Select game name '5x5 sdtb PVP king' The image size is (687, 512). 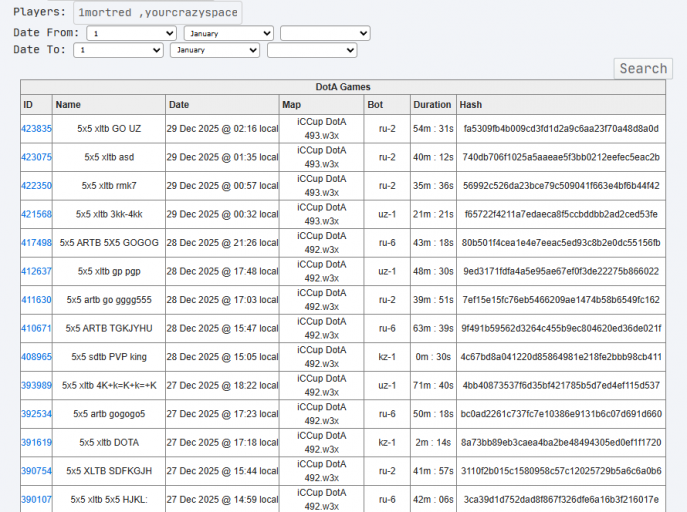[x=109, y=357]
